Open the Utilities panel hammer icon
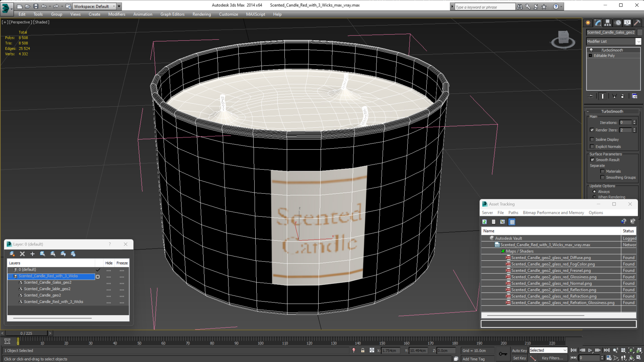Screen dimensions: 644x362 click(637, 23)
